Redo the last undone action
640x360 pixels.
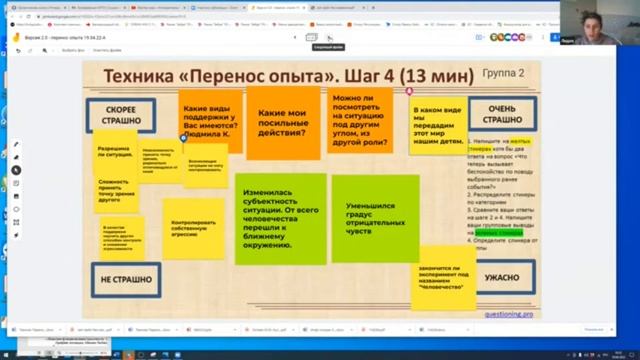coord(30,51)
